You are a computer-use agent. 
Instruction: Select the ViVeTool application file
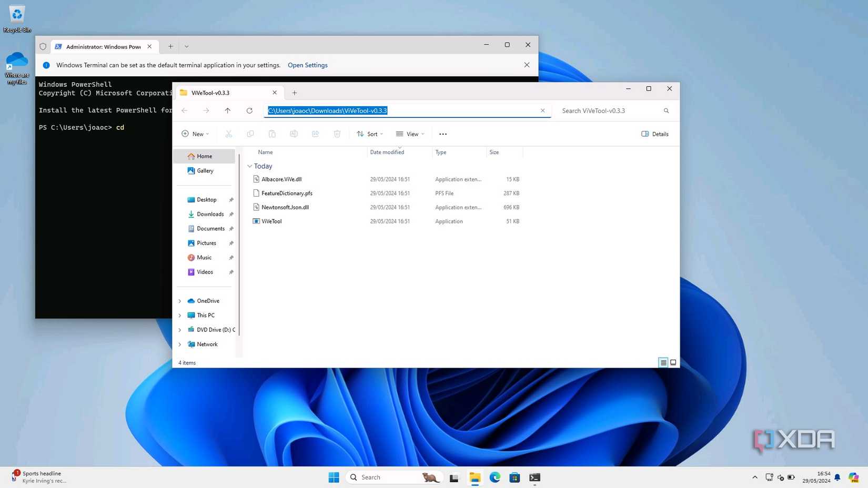(x=271, y=221)
